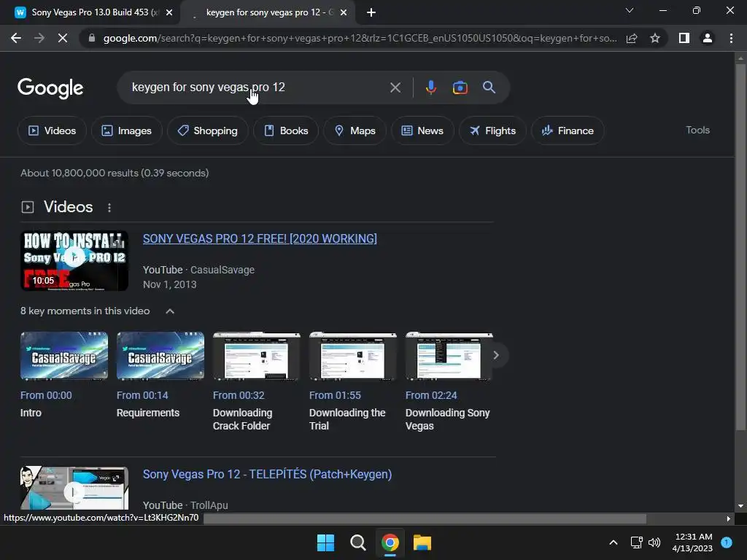Open the Chrome profile avatar

[x=708, y=38]
